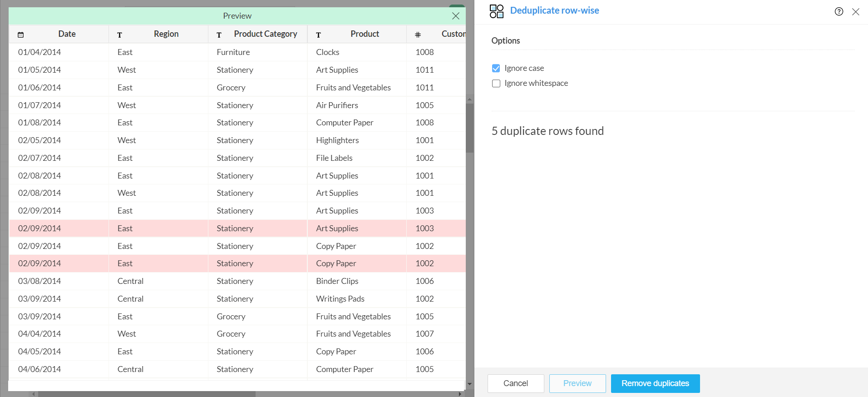Close the Preview table panel
This screenshot has width=868, height=397.
[x=456, y=16]
